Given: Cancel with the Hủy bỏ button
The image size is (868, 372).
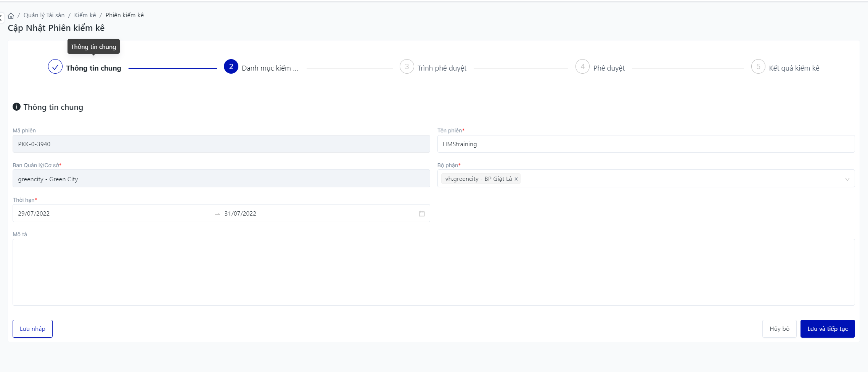Looking at the screenshot, I should (x=779, y=329).
